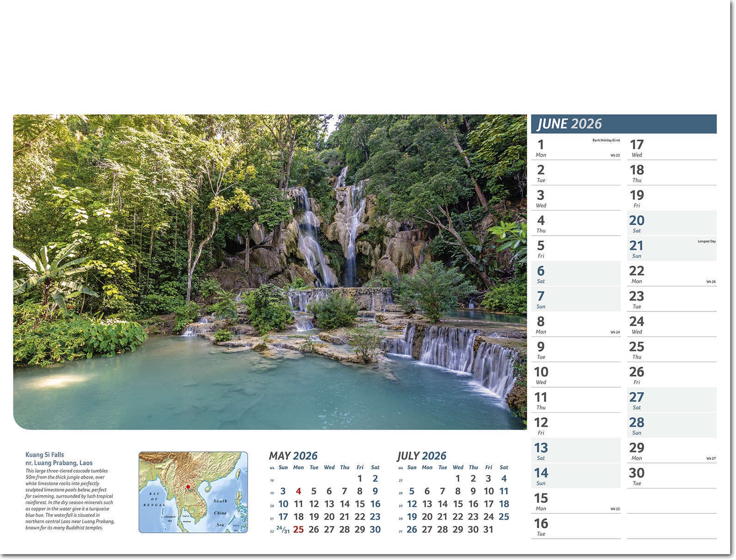Screen dimensions: 736x560
Task: Click the MAY 2026 mini calendar title
Action: 293,456
